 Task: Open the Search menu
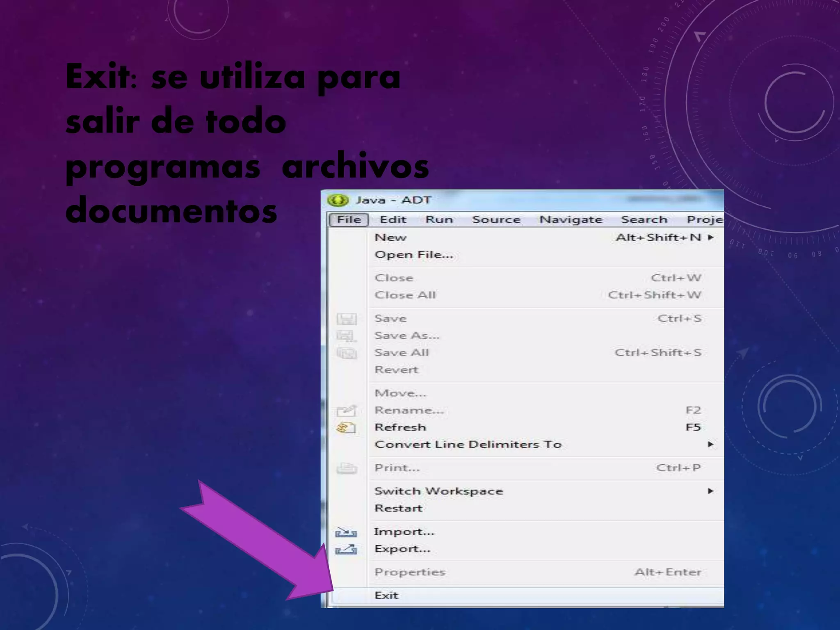pyautogui.click(x=644, y=219)
